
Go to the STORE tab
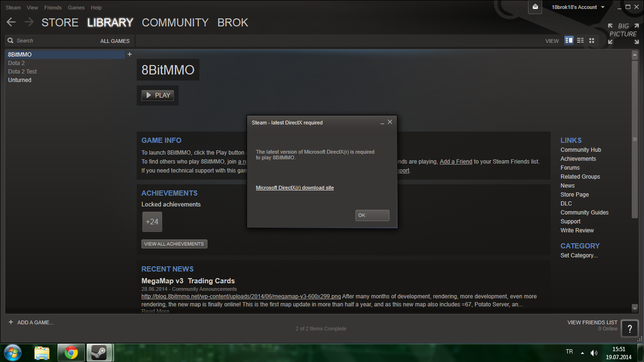[60, 23]
